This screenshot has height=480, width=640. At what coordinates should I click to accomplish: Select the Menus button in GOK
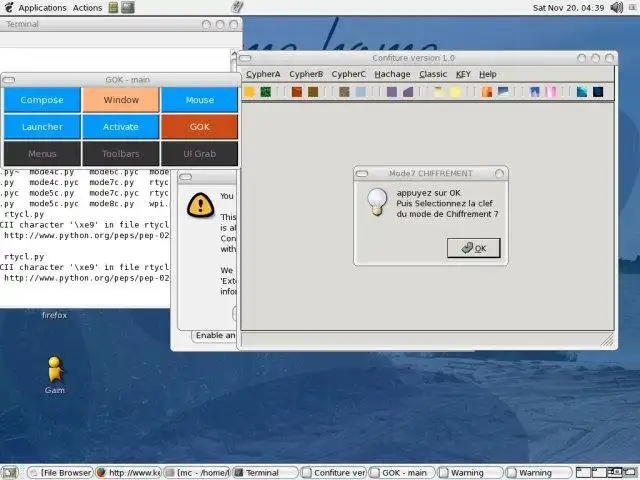(x=42, y=154)
